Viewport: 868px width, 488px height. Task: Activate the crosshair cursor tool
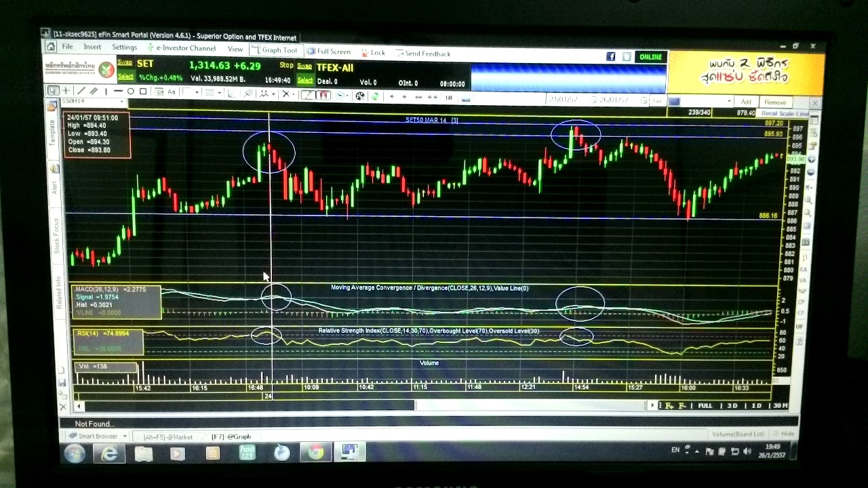(x=66, y=91)
